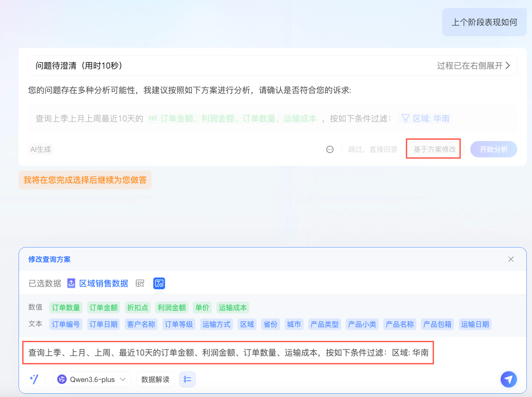Select the 产品名称 field tag
Image resolution: width=532 pixels, height=397 pixels.
(400, 324)
